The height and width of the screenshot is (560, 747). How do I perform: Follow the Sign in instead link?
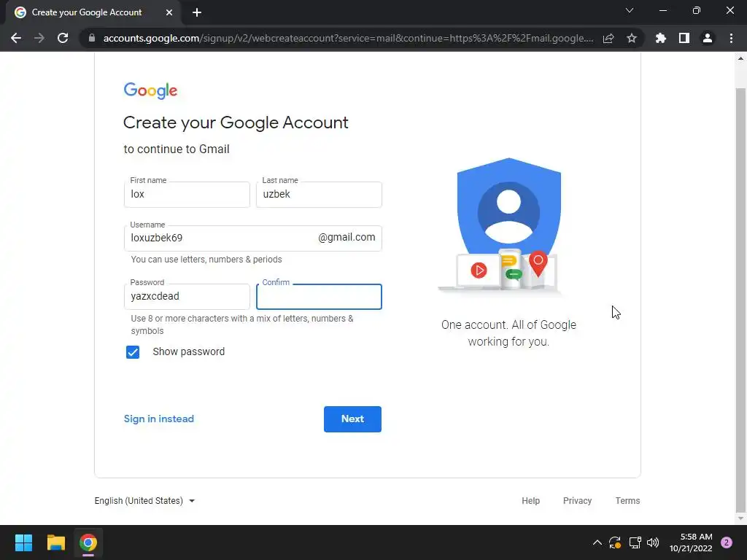click(x=158, y=419)
